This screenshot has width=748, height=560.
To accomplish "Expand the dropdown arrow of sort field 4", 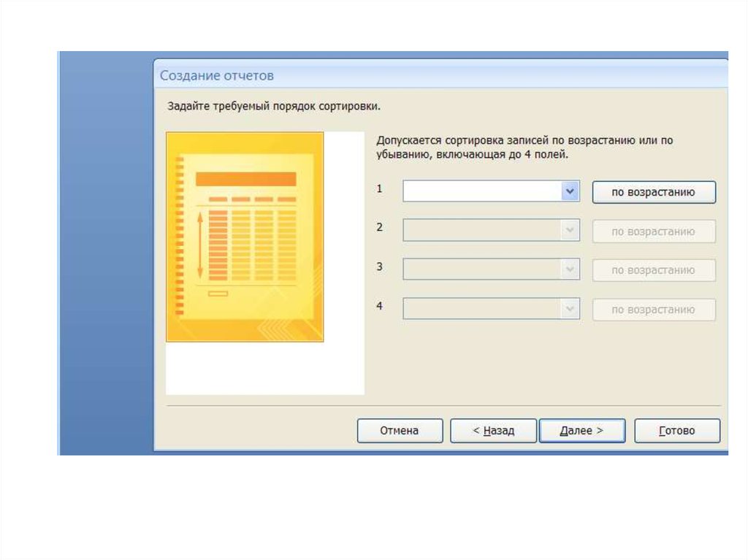I will 570,309.
